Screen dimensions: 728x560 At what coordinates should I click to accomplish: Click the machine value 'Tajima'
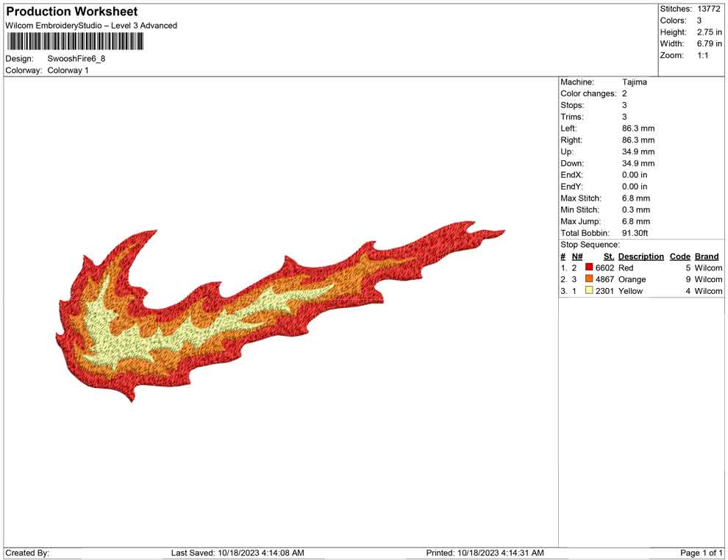[634, 82]
